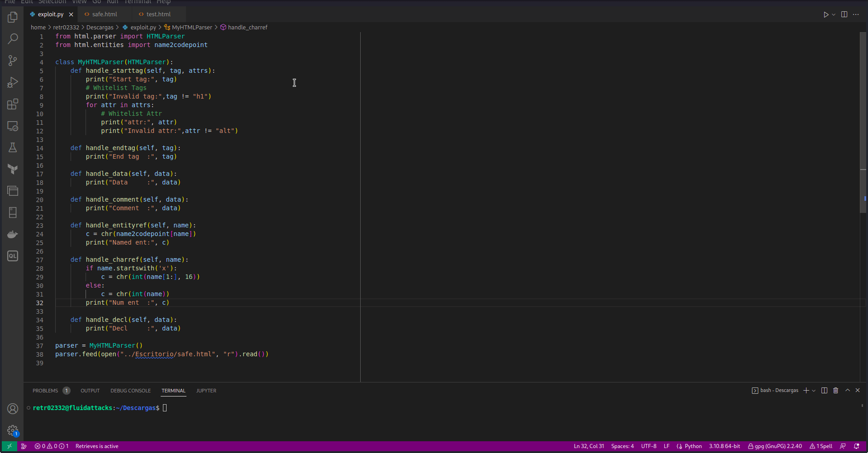The image size is (868, 453).
Task: Run Python file with play button
Action: [826, 14]
